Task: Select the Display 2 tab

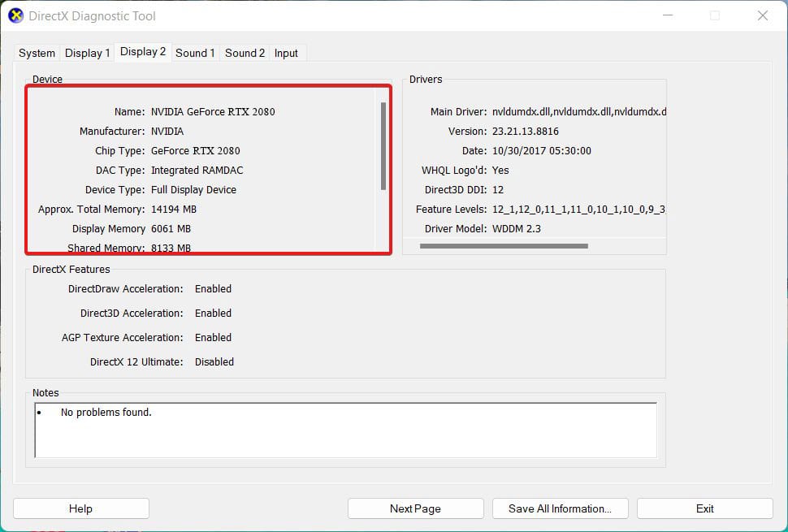Action: click(x=143, y=51)
